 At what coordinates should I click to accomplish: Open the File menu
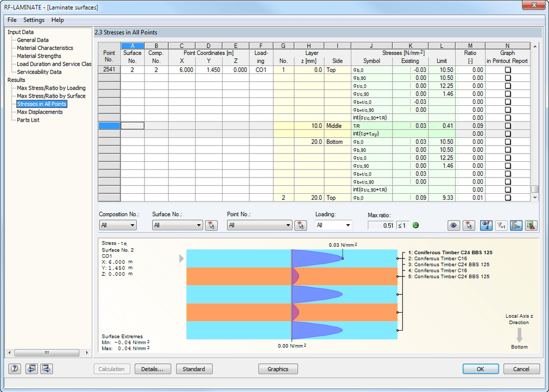tap(12, 20)
